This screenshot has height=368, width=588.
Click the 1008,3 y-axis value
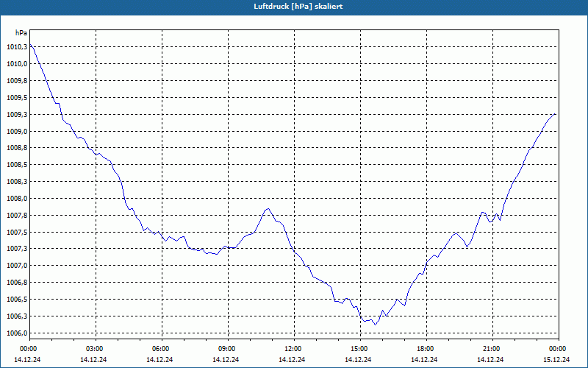point(17,182)
